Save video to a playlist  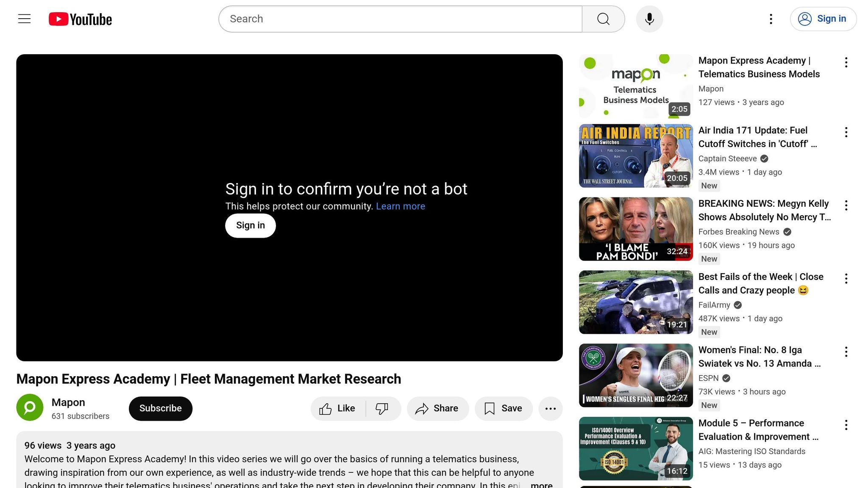[x=504, y=408]
